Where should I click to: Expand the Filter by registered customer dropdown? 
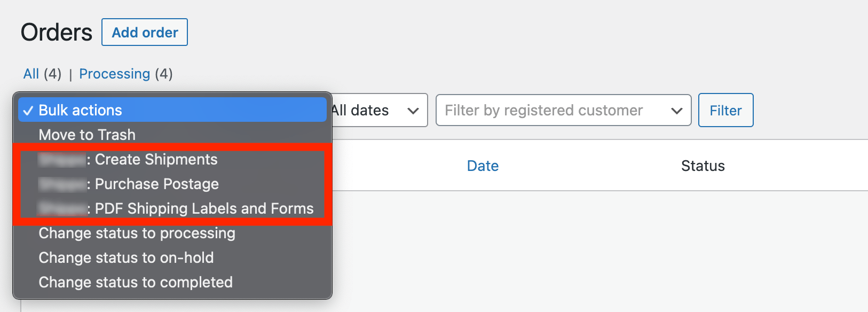point(563,110)
